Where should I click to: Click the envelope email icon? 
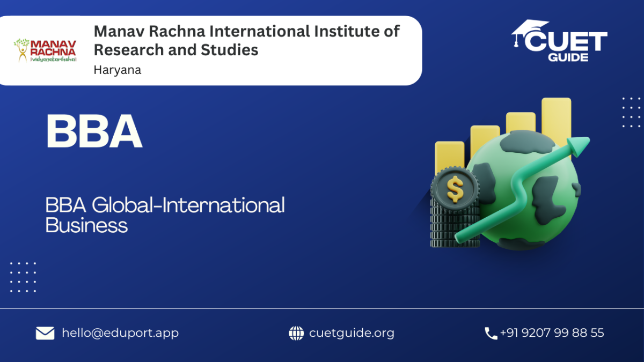(x=45, y=333)
